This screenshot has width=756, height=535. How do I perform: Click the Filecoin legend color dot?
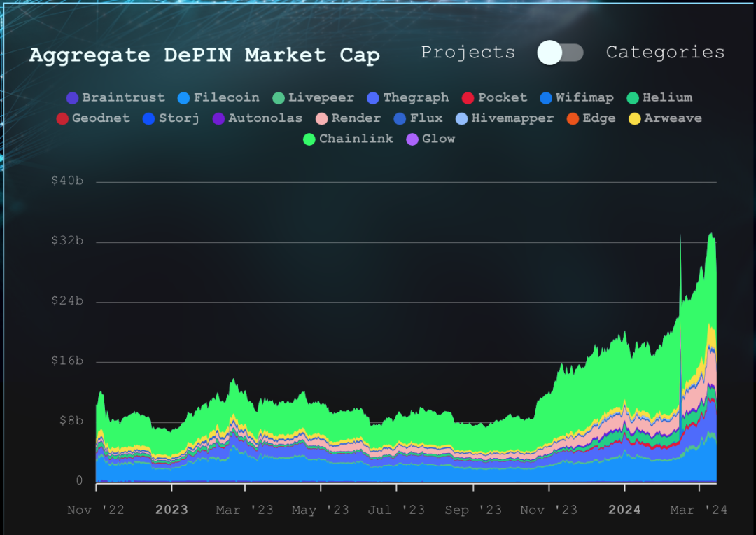(x=184, y=98)
